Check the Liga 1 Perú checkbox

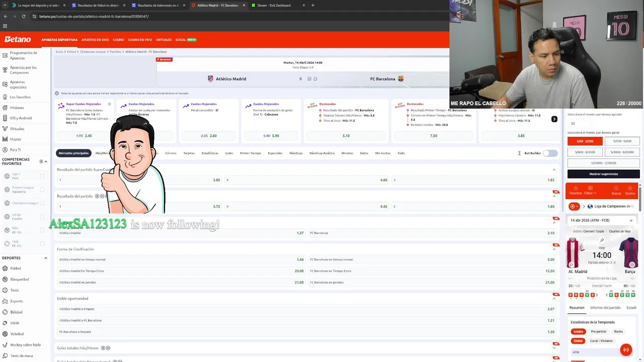click(x=42, y=176)
